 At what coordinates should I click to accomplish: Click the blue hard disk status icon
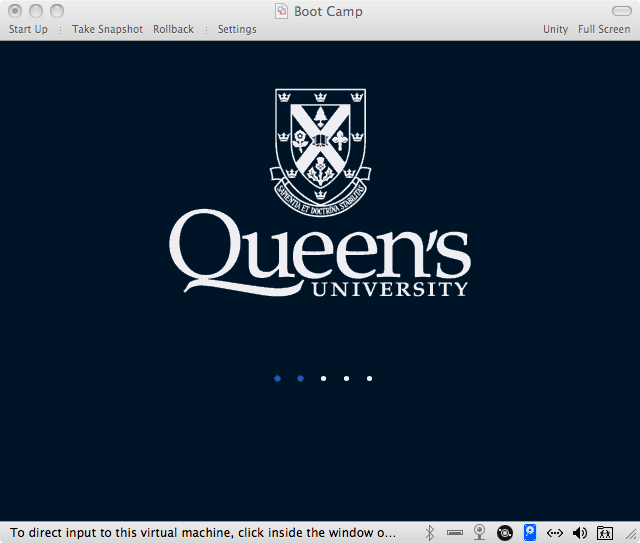[x=530, y=532]
